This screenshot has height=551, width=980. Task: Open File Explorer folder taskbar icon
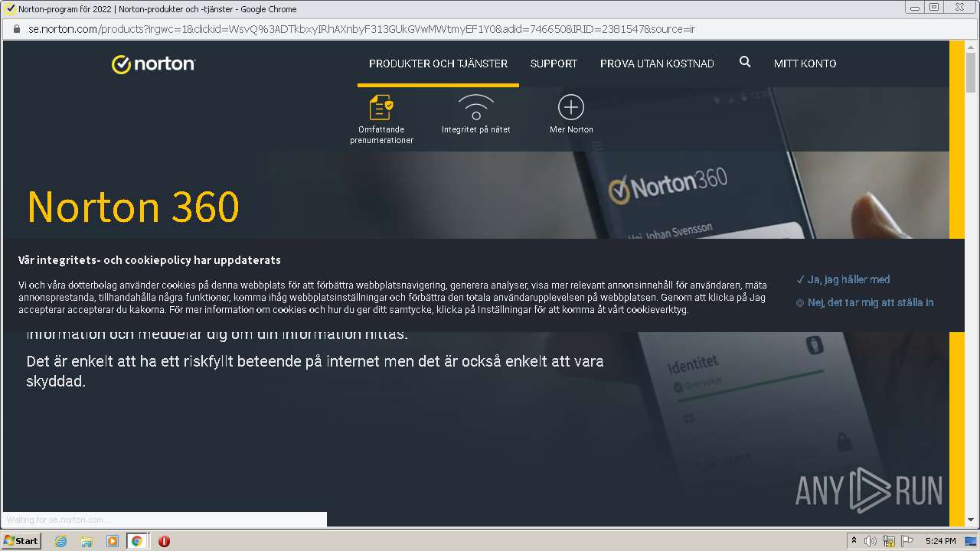[x=87, y=541]
